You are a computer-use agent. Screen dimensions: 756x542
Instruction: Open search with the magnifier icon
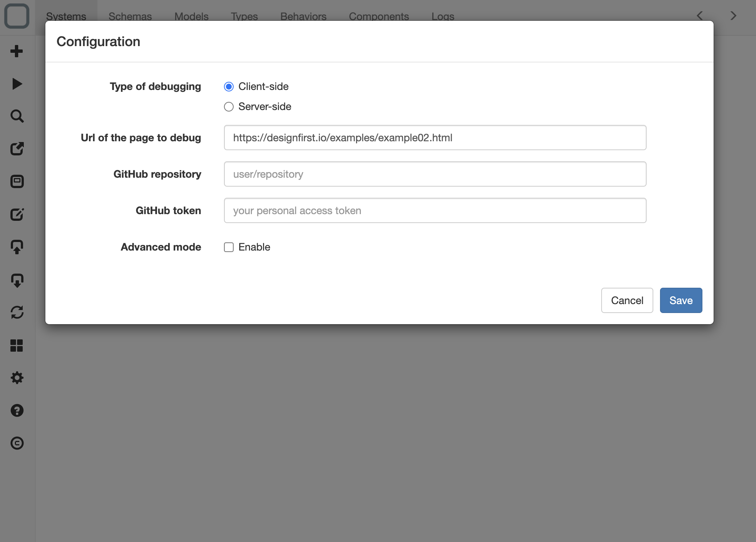(x=17, y=116)
